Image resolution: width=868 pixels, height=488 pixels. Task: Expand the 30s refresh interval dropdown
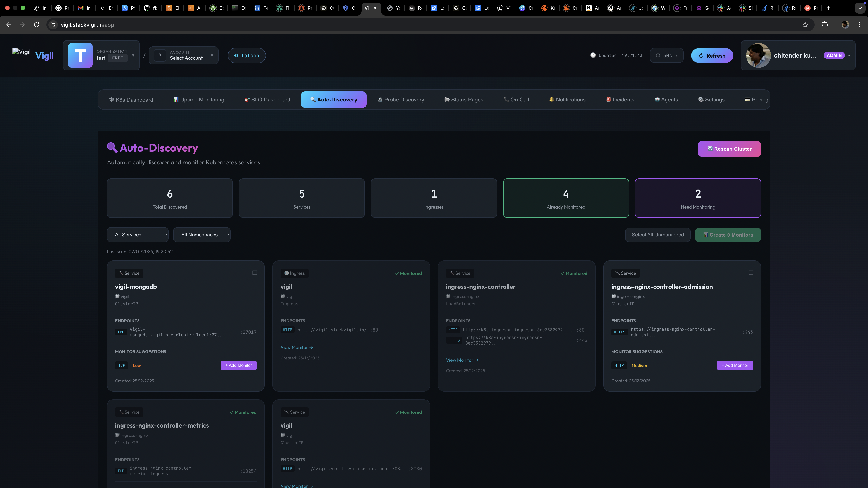666,56
